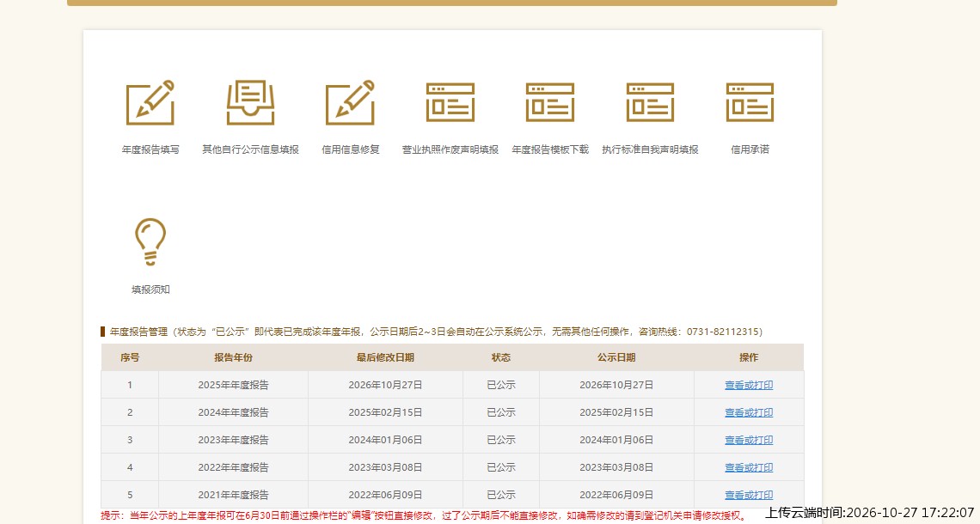
Task: View or print the 2024年年度报告
Action: pos(749,412)
